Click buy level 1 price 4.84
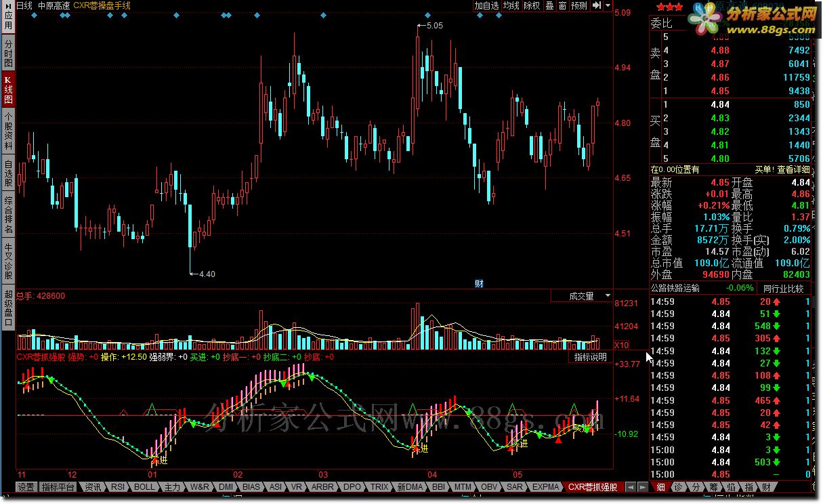 [x=720, y=104]
